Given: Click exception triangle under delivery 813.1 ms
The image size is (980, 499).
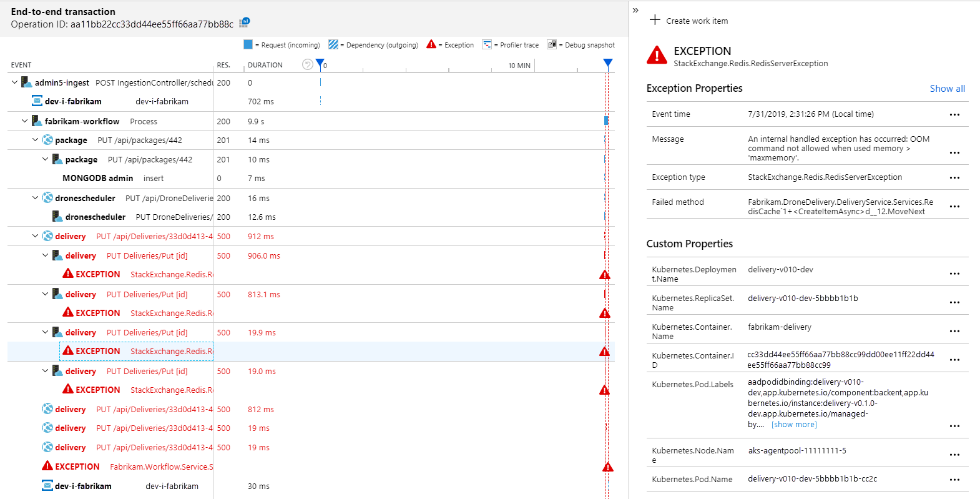Looking at the screenshot, I should pos(68,312).
